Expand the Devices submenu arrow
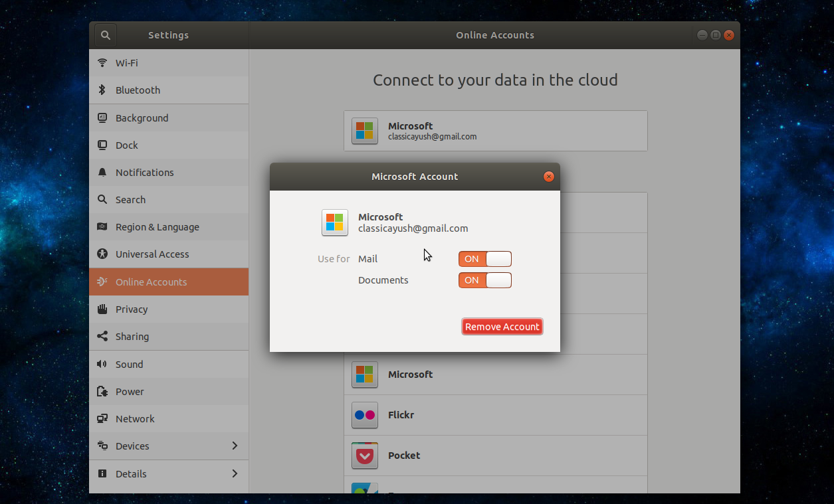This screenshot has height=504, width=834. (235, 446)
